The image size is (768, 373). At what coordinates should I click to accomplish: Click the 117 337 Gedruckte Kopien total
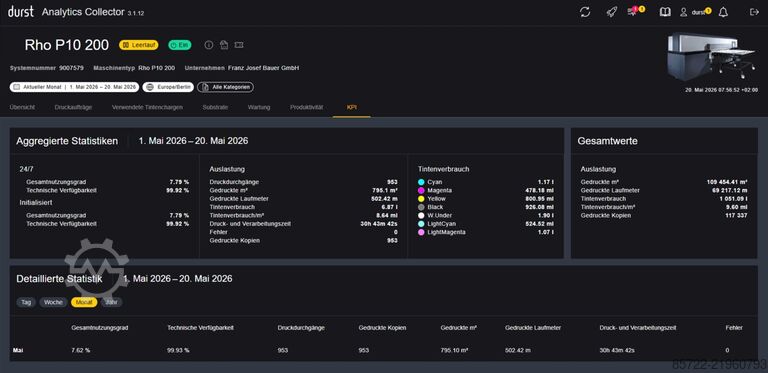736,215
